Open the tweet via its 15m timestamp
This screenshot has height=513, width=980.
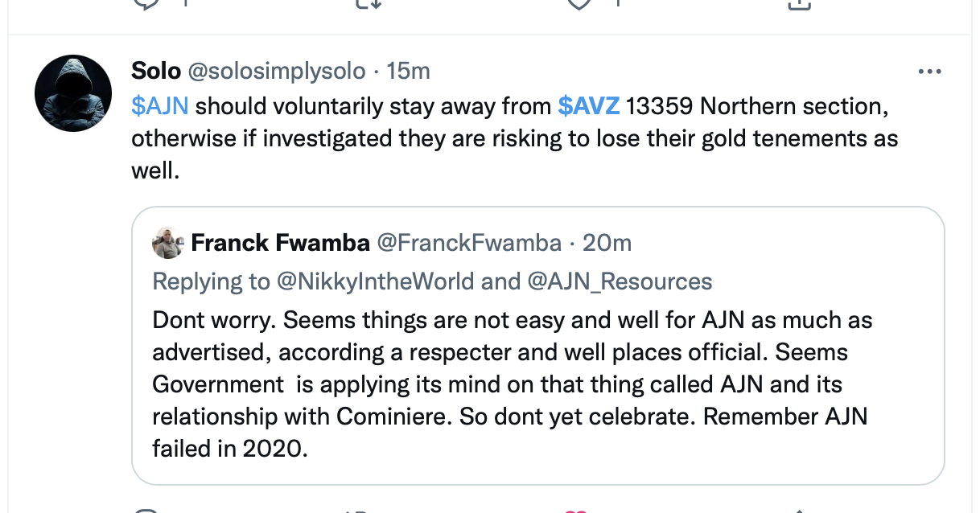tap(408, 71)
